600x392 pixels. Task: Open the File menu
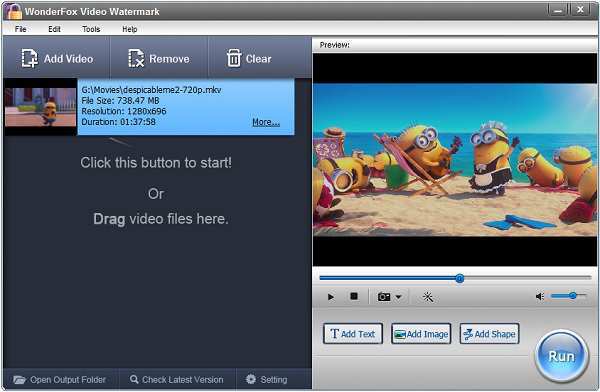click(x=20, y=29)
